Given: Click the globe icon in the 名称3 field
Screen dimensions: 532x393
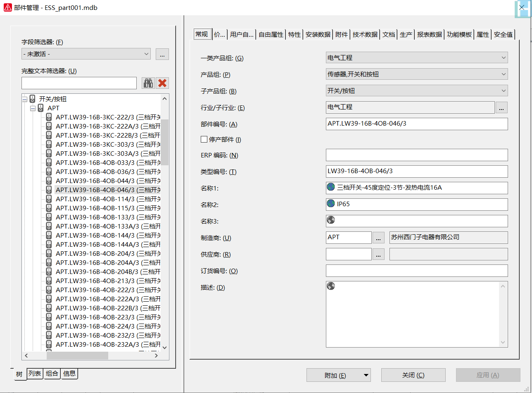Looking at the screenshot, I should (x=330, y=220).
